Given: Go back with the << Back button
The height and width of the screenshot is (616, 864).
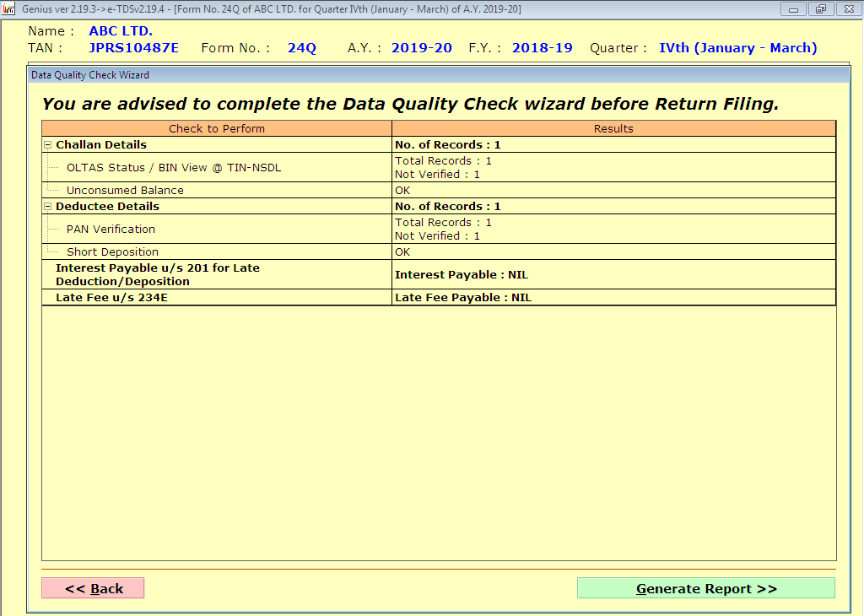Looking at the screenshot, I should point(93,588).
